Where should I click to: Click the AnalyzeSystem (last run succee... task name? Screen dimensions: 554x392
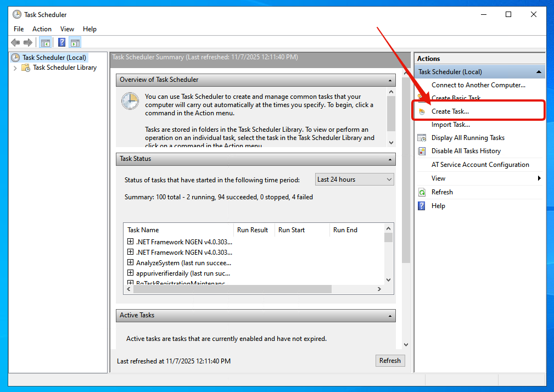coord(184,263)
